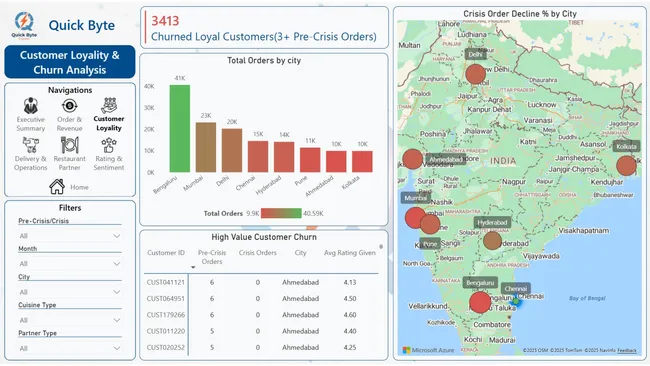Sort table by Pre-Crisis Orders header
Viewport: 650px width, 366px height.
pyautogui.click(x=212, y=257)
